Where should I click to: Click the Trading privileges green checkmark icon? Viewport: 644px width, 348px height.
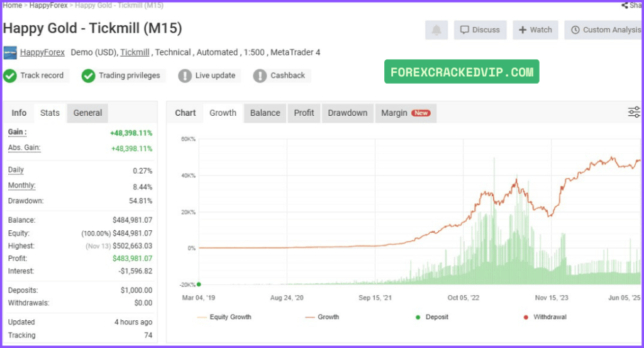tap(88, 76)
